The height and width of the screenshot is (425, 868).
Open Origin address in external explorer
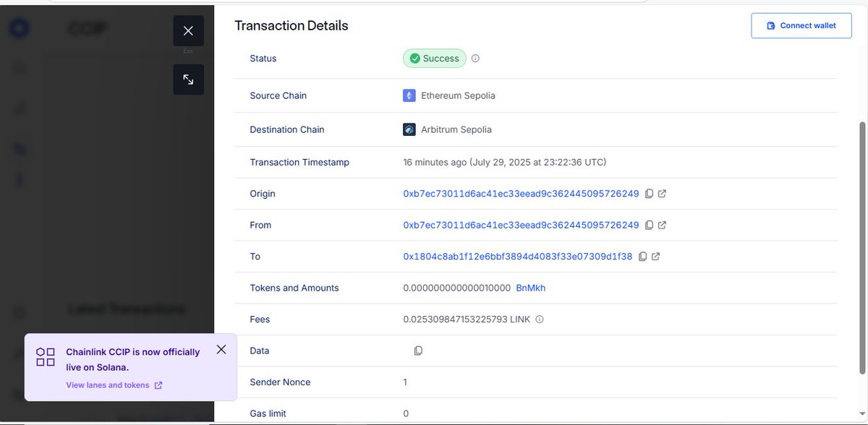point(662,194)
